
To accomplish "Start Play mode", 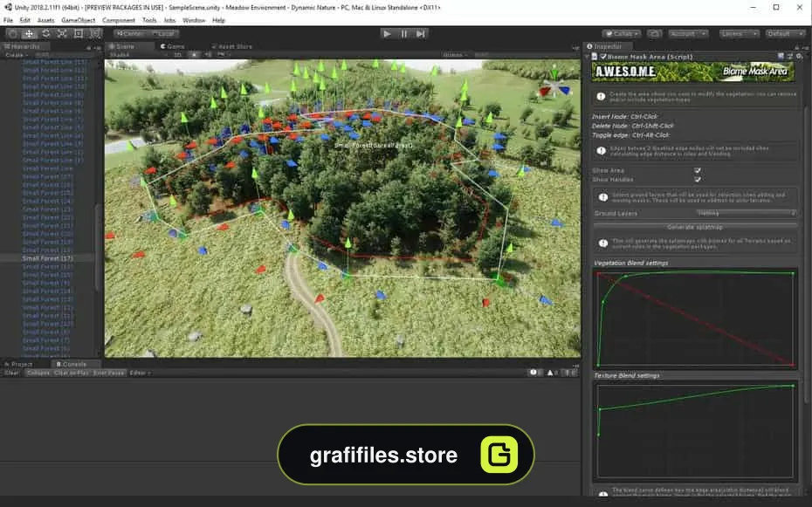I will point(387,34).
